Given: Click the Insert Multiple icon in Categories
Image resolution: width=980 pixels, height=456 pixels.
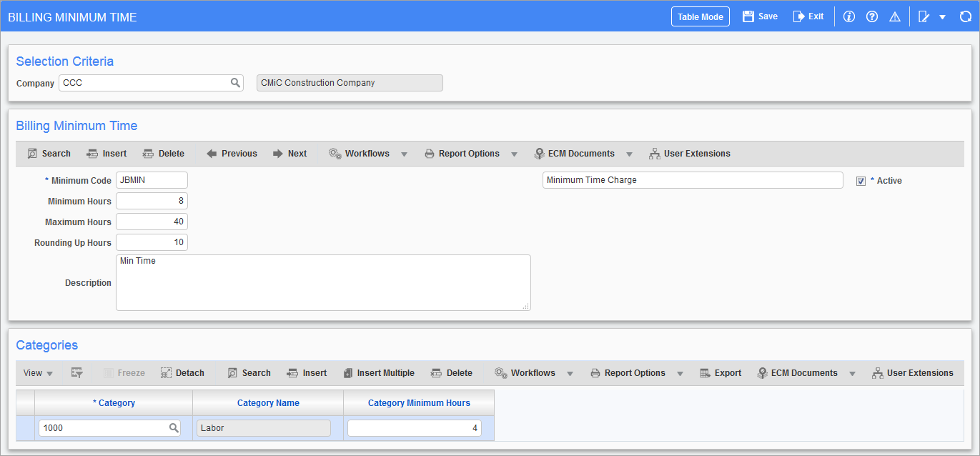Looking at the screenshot, I should tap(379, 372).
